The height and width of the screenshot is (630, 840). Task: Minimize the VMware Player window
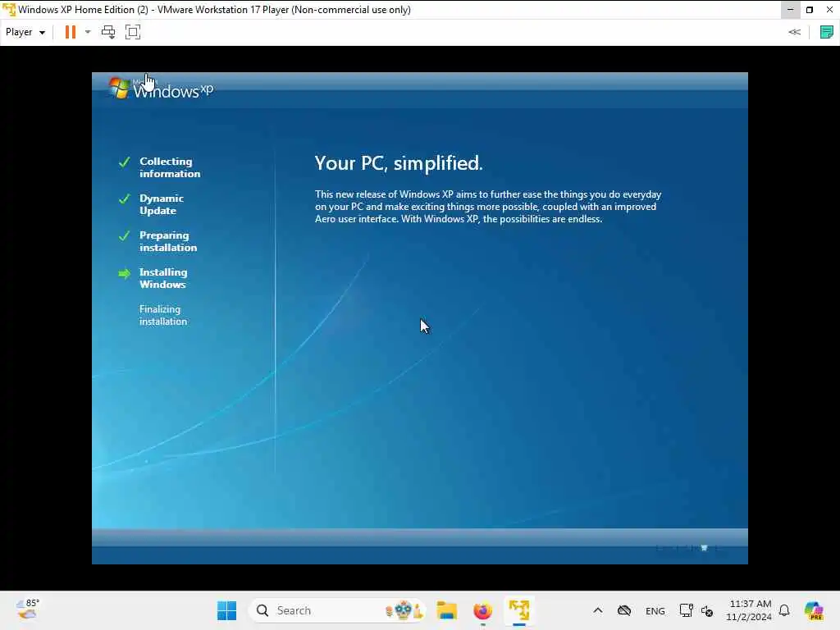pos(790,10)
